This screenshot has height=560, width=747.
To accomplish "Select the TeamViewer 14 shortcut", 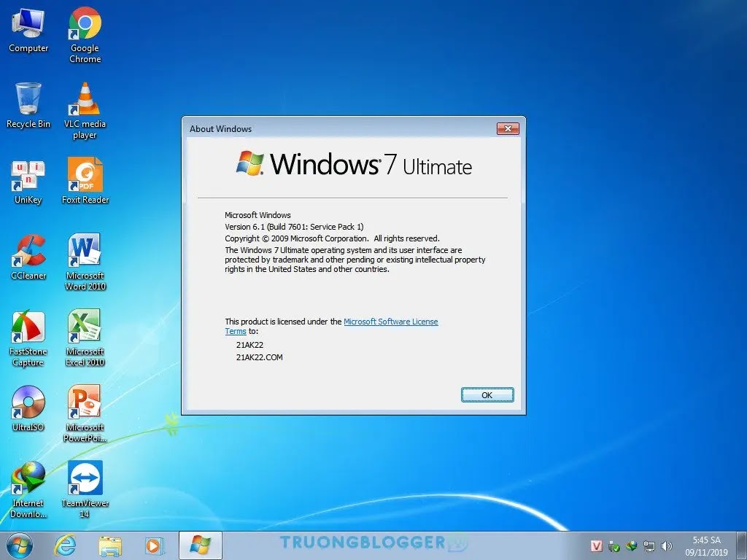I will (x=85, y=489).
